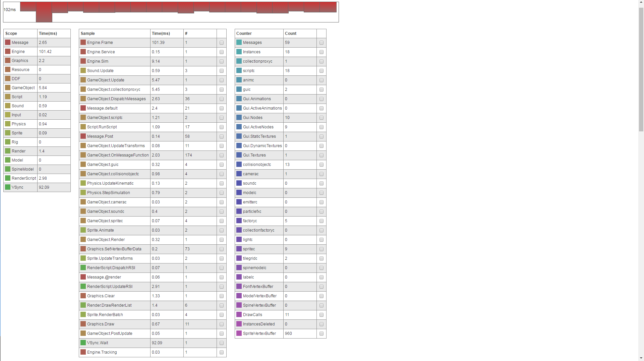Click the Engine.Frame color swatch
Image resolution: width=644 pixels, height=361 pixels.
83,43
